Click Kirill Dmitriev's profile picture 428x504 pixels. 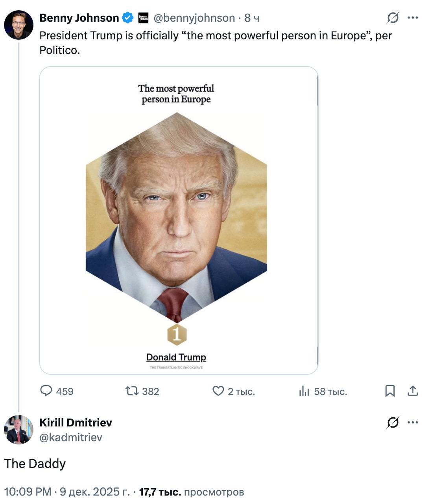(18, 430)
